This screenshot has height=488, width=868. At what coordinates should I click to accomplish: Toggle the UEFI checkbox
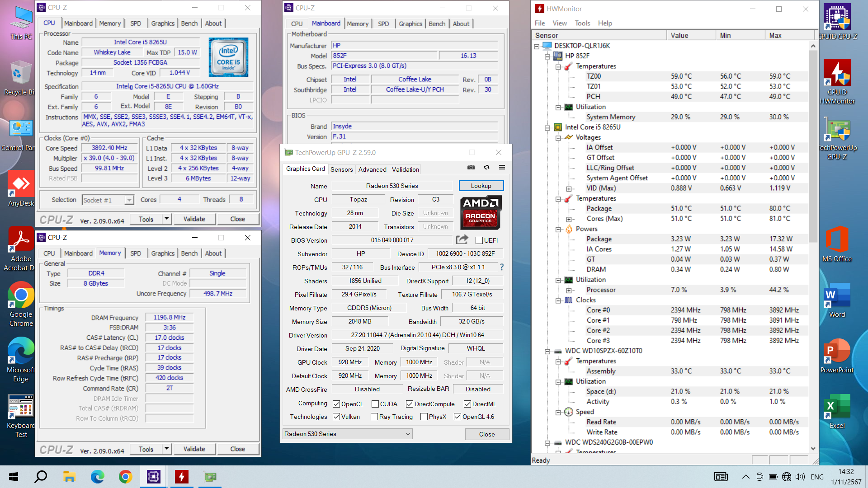click(479, 240)
